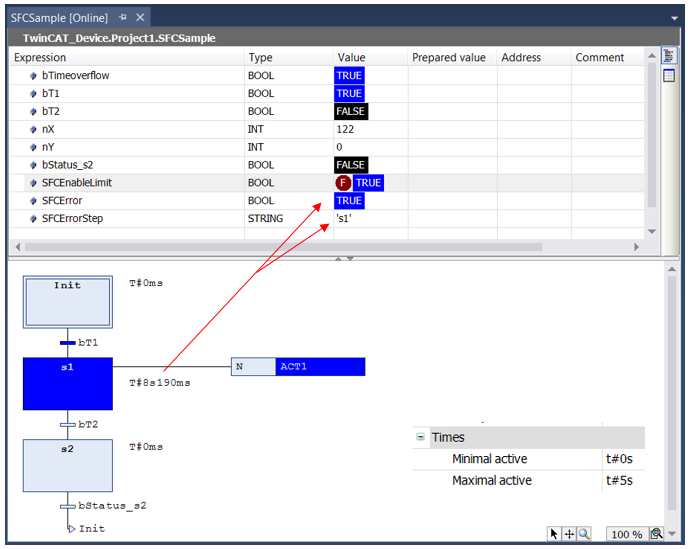691x549 pixels.
Task: Click prepared value cell of SFCEnableLimit
Action: (x=453, y=183)
